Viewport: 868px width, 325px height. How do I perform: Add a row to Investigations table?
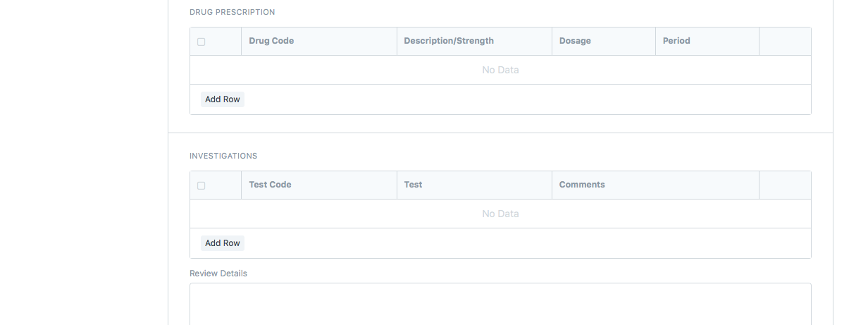pos(223,243)
